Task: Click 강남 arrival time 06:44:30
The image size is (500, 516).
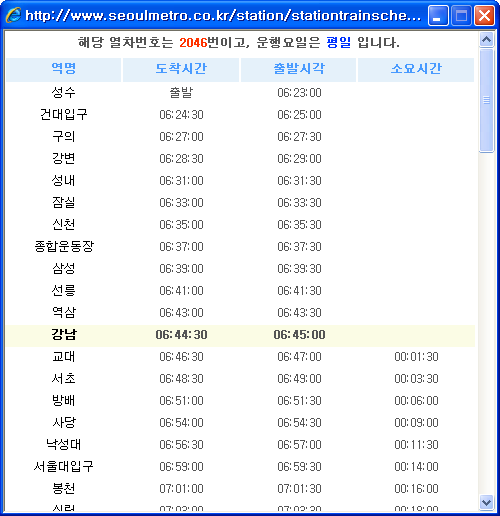Action: click(x=181, y=335)
